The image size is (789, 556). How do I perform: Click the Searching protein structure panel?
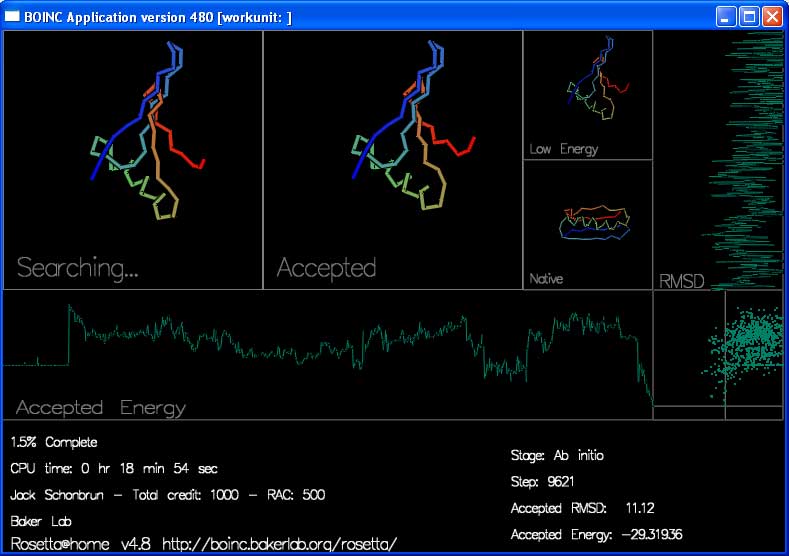point(133,160)
